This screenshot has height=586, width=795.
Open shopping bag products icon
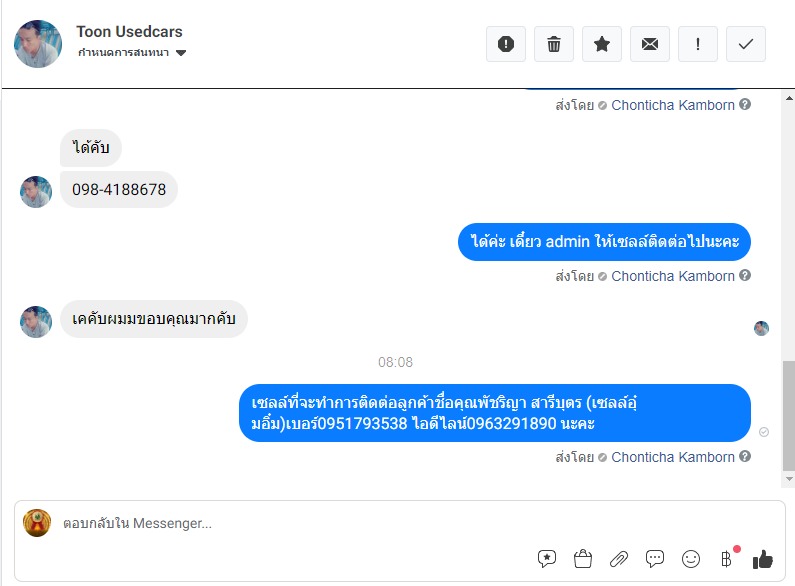tap(583, 559)
